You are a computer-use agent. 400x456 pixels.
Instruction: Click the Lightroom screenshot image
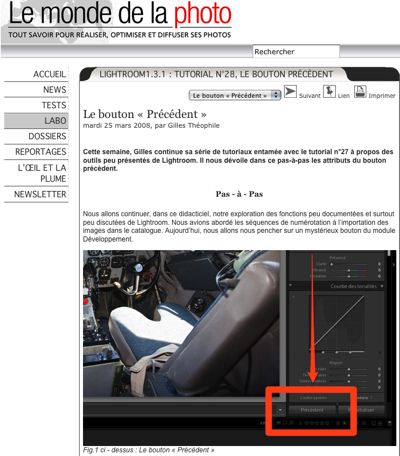tap(240, 348)
